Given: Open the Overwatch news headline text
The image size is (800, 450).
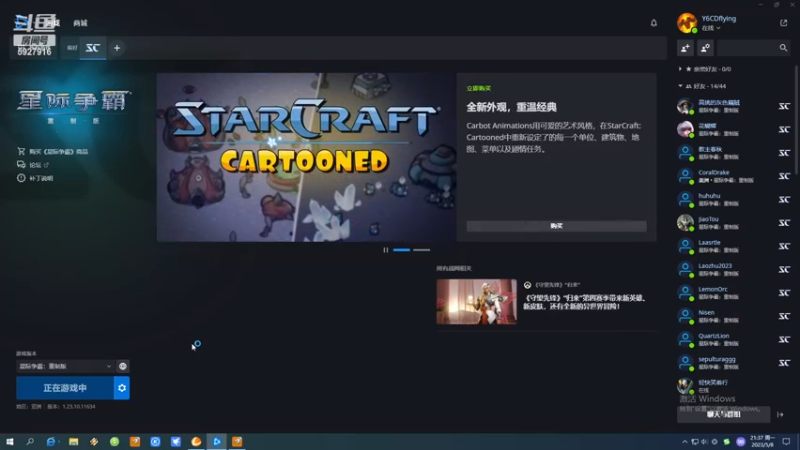Looking at the screenshot, I should 584,302.
